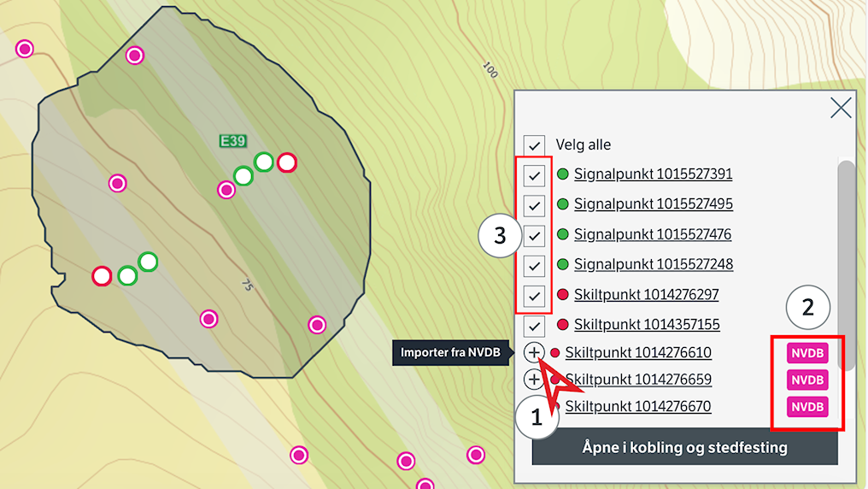Uncheck Skiltpunkt 1014276297 checkbox

point(535,296)
